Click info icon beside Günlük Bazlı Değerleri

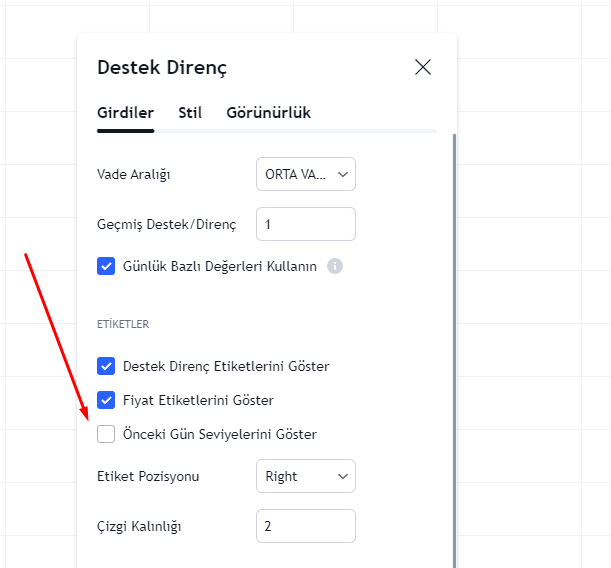335,266
